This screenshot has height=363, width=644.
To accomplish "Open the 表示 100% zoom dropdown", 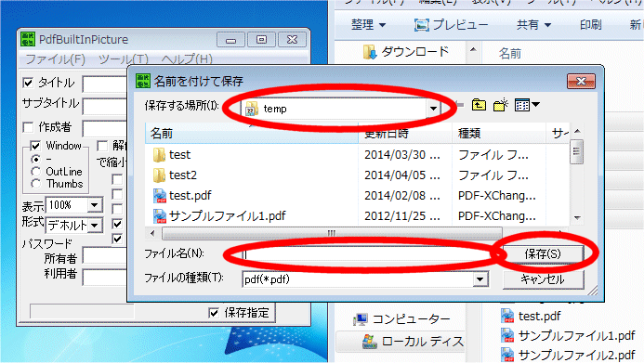I will point(95,204).
